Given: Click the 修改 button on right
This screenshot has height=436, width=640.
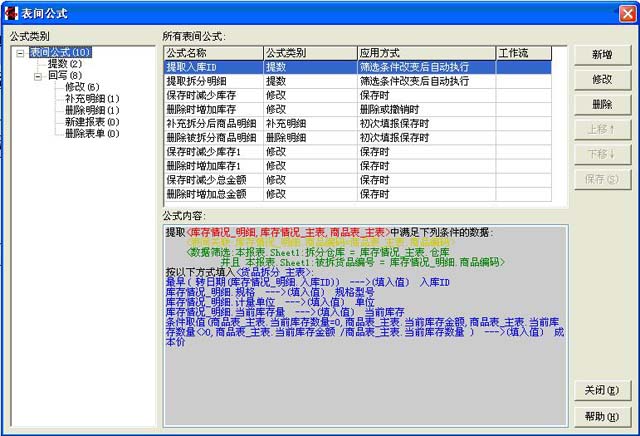Looking at the screenshot, I should pos(601,79).
